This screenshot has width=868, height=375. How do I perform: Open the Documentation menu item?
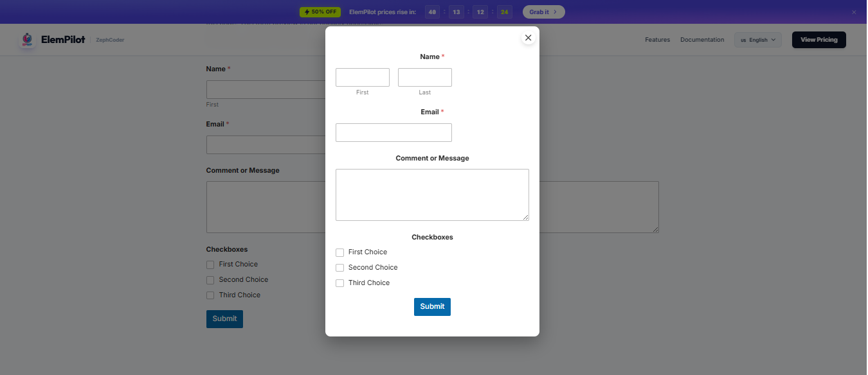[702, 40]
